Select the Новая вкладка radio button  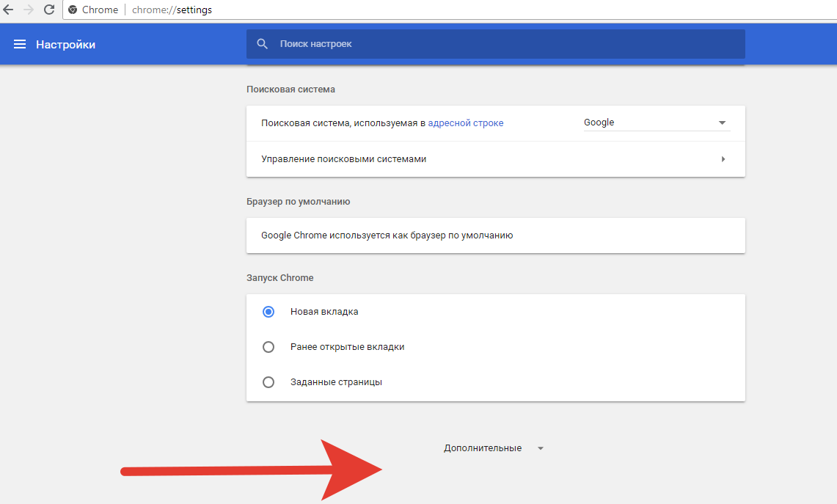pyautogui.click(x=268, y=312)
